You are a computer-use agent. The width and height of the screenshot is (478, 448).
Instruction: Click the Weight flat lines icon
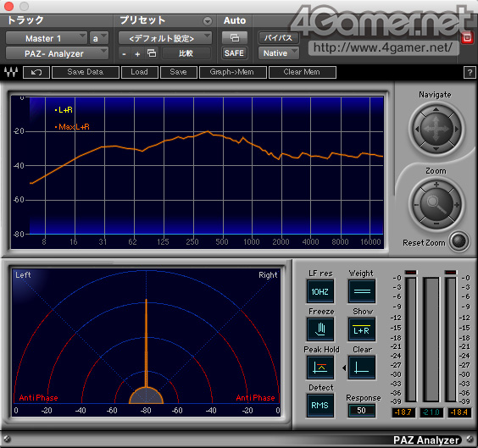click(362, 291)
